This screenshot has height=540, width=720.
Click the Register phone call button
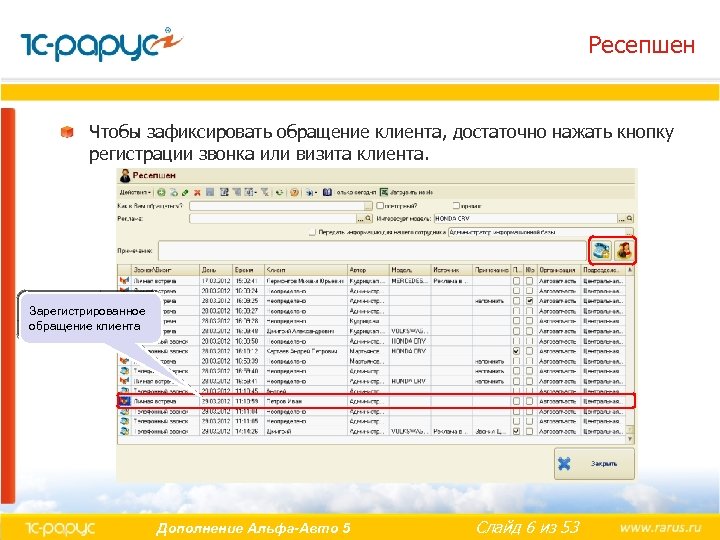(x=601, y=250)
